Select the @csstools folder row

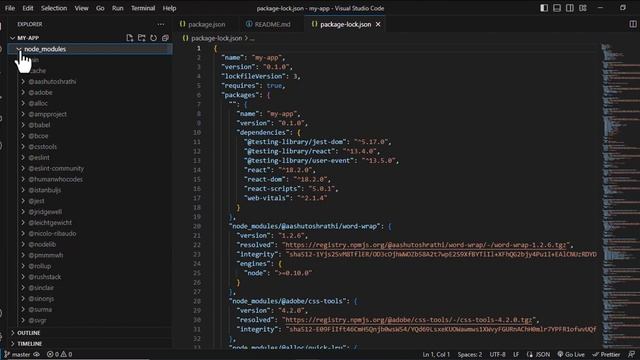click(90, 147)
